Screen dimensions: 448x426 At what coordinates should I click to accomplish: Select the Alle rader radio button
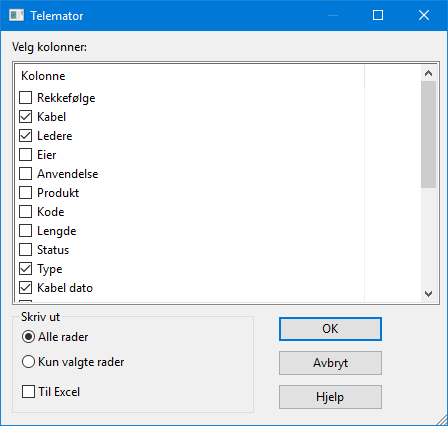click(x=28, y=337)
